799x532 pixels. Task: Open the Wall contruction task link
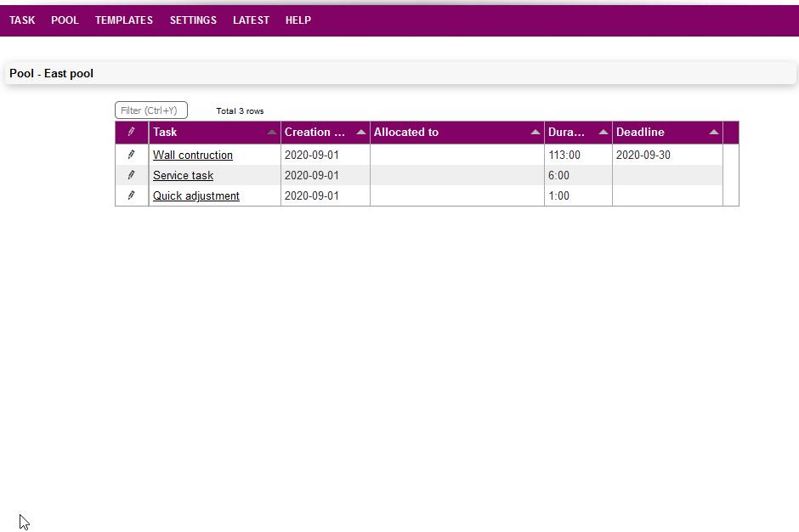[192, 156]
